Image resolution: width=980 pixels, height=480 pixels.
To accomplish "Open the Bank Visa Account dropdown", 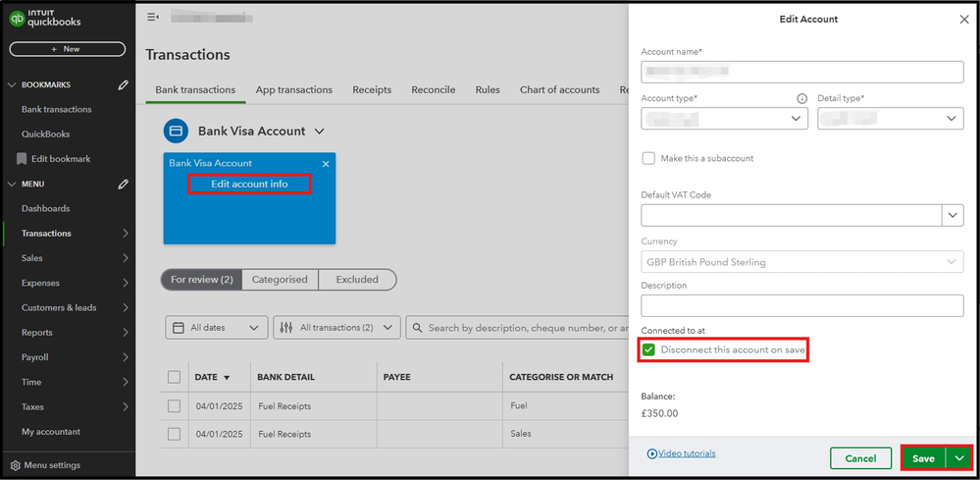I will (x=320, y=132).
